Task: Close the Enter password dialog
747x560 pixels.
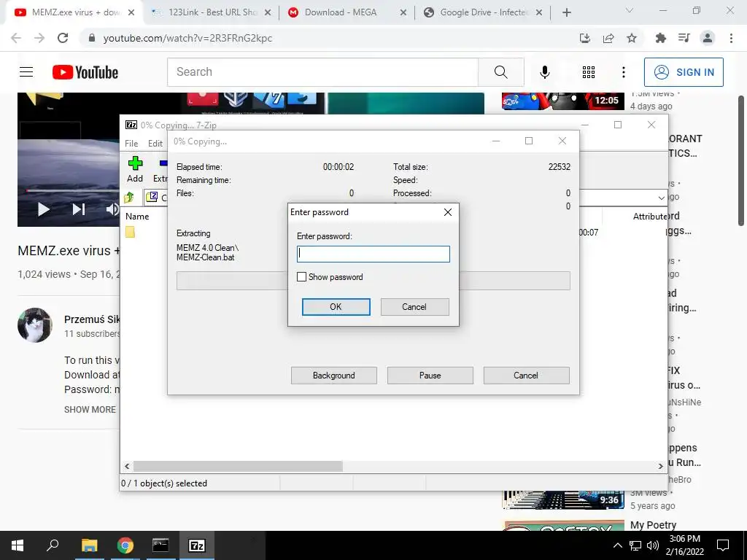Action: (448, 212)
